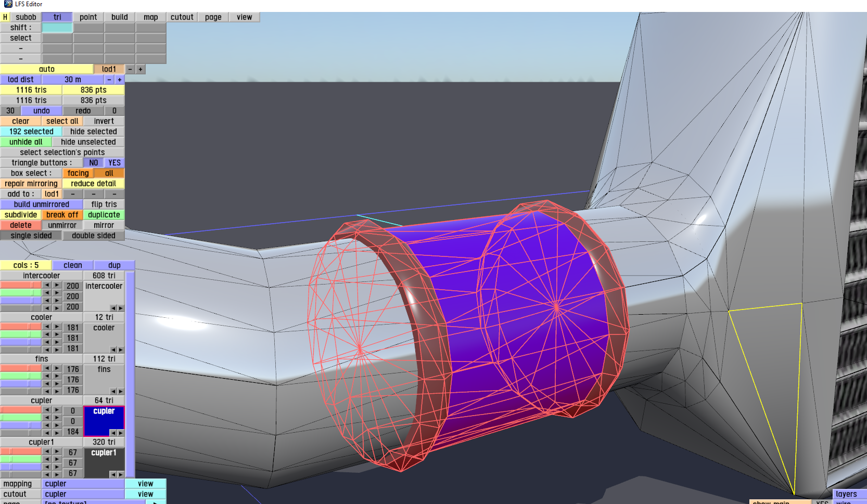
Task: Click right arrow on cupler red slider
Action: tap(57, 410)
